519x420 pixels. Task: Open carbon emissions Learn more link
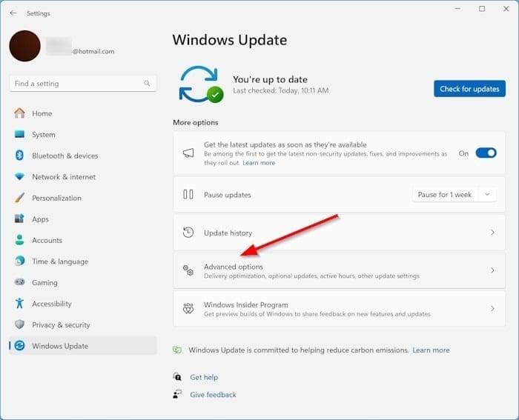(431, 350)
